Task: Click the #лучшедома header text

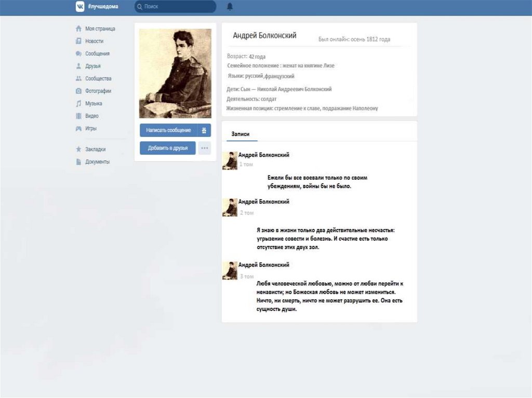Action: [103, 6]
